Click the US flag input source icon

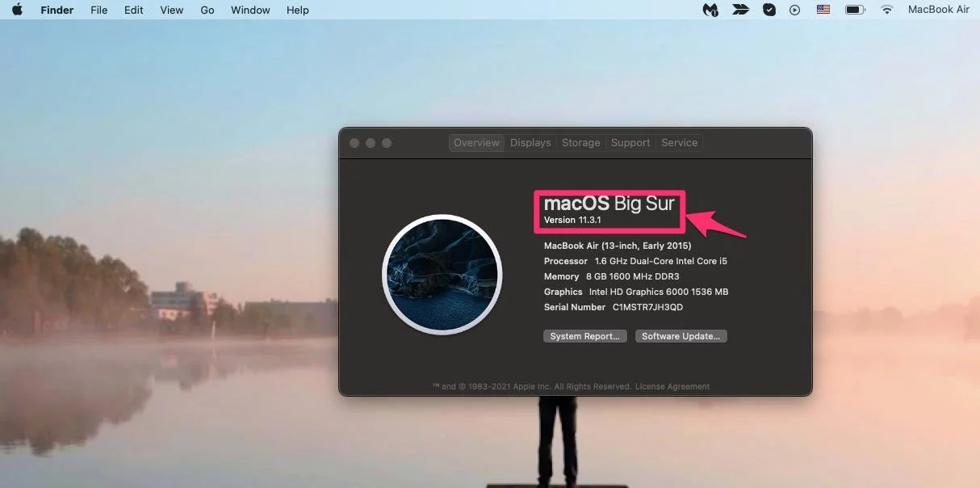click(823, 10)
